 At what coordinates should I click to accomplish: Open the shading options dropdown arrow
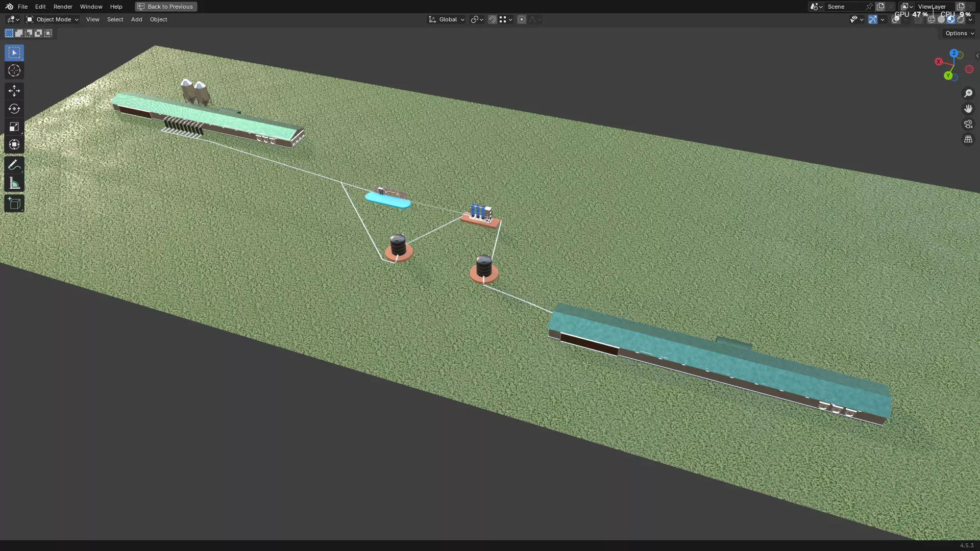point(970,19)
